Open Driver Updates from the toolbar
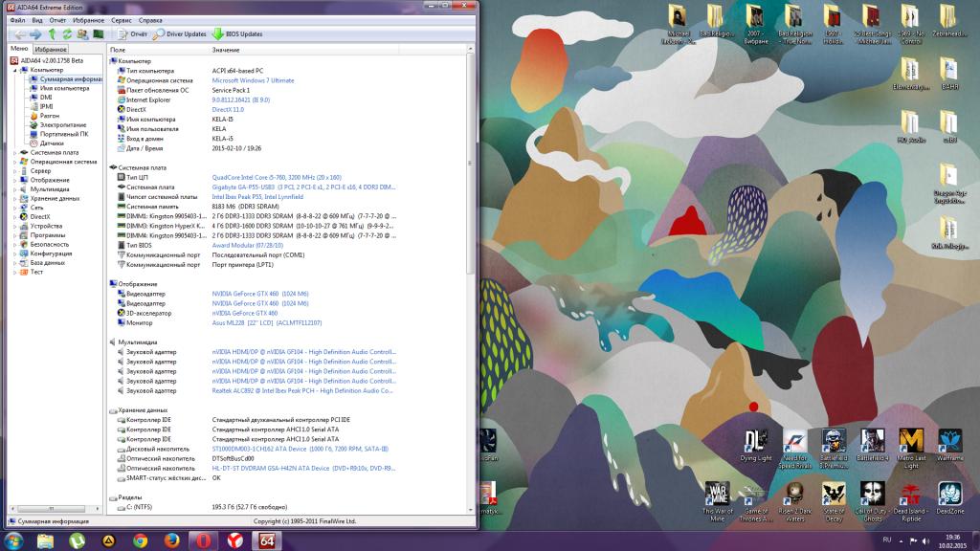Screen dimensions: 980x551 [180, 33]
